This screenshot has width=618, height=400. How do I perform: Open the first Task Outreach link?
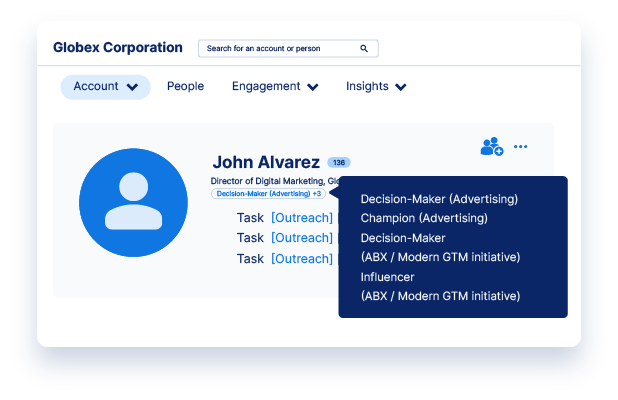[302, 217]
